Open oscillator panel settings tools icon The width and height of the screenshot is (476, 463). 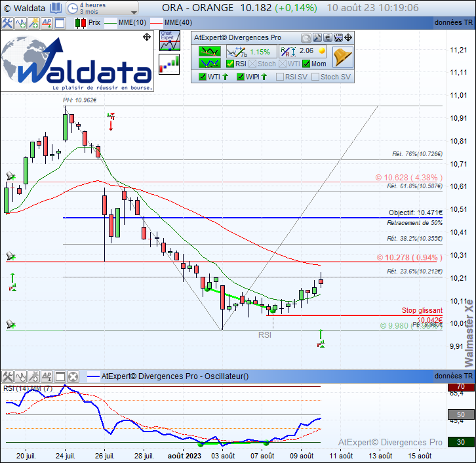[x=7, y=377]
